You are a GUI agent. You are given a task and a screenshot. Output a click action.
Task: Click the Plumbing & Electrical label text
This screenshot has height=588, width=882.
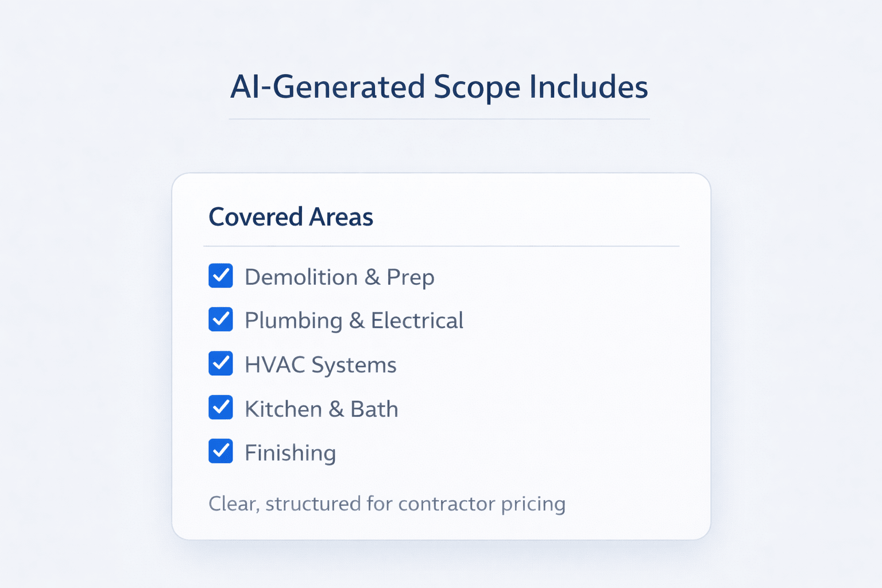click(x=354, y=320)
